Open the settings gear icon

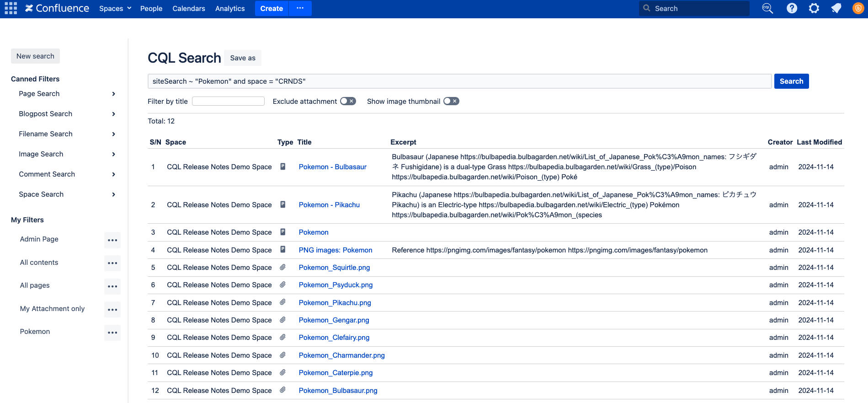click(x=814, y=8)
